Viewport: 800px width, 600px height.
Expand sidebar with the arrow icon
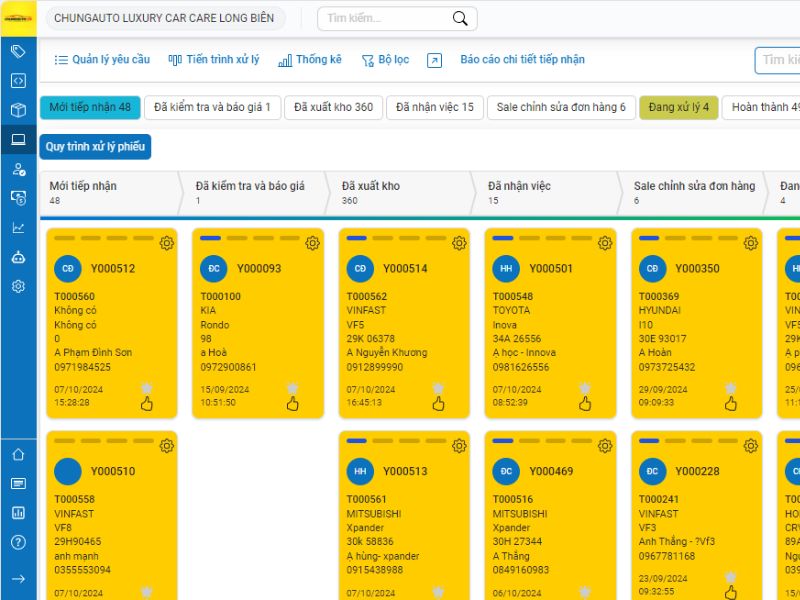(x=18, y=579)
